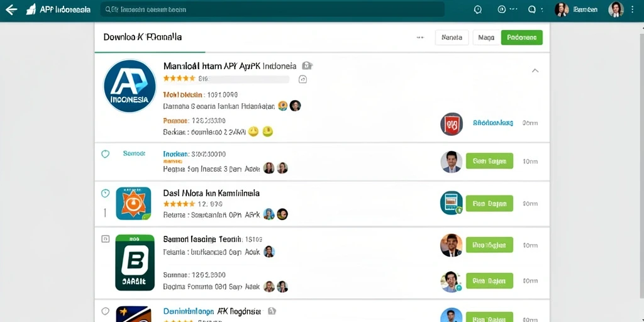Click the dark avatar after 'Damaha Senaria' line

296,106
